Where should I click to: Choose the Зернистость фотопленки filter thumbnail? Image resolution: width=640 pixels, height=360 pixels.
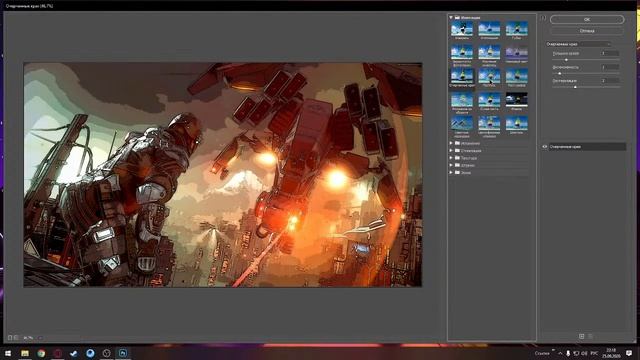pyautogui.click(x=462, y=53)
